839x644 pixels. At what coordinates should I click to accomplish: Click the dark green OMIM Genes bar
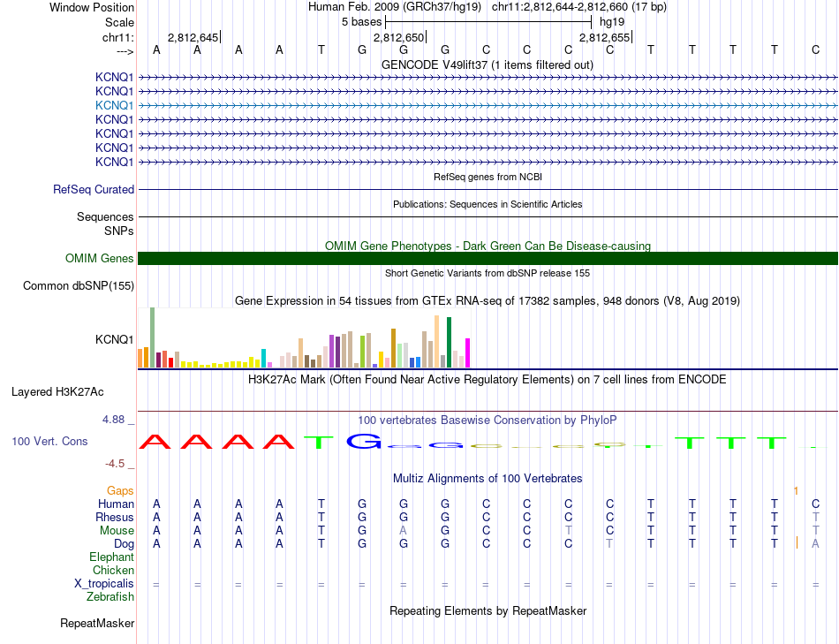pos(488,259)
